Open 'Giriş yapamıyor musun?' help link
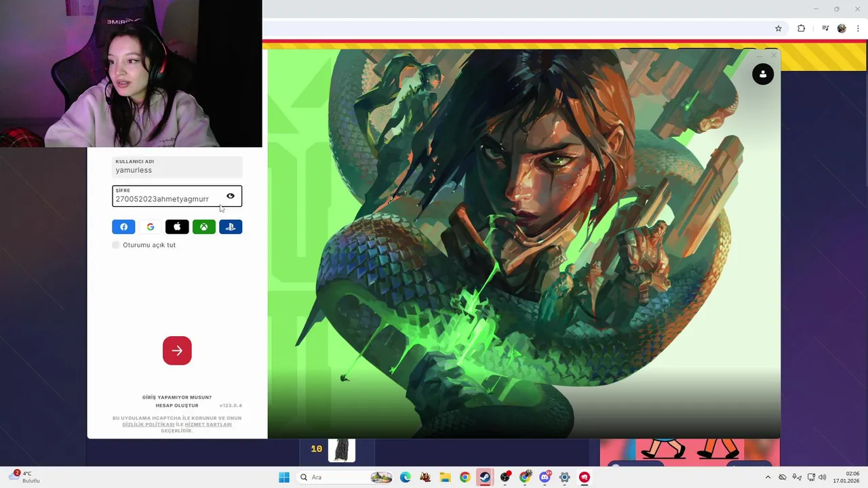 tap(177, 397)
